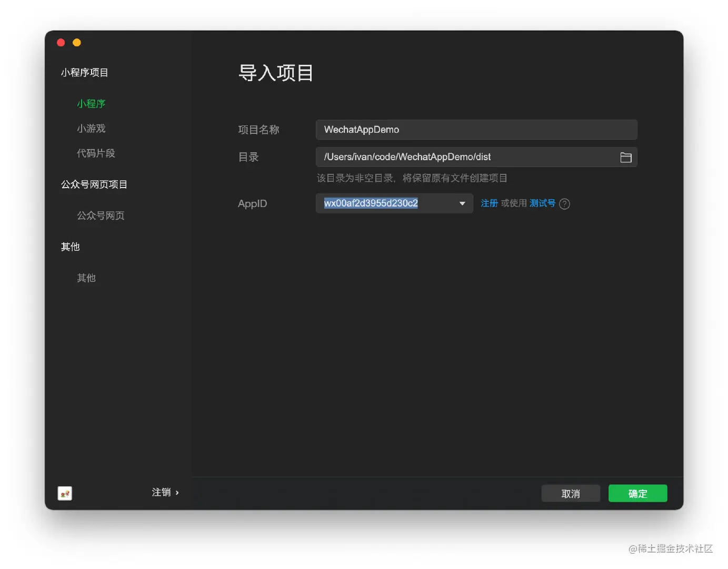Confirm import with the 确定 button

pos(637,493)
